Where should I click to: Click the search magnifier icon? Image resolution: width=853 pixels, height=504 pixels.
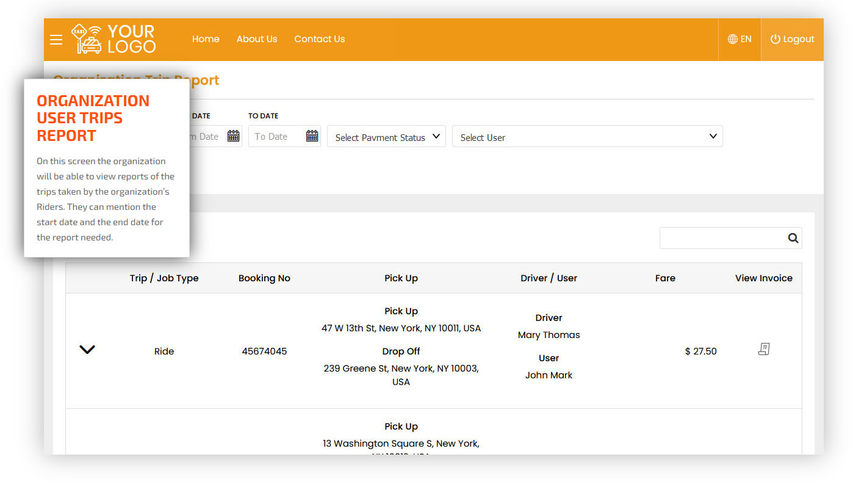(793, 239)
